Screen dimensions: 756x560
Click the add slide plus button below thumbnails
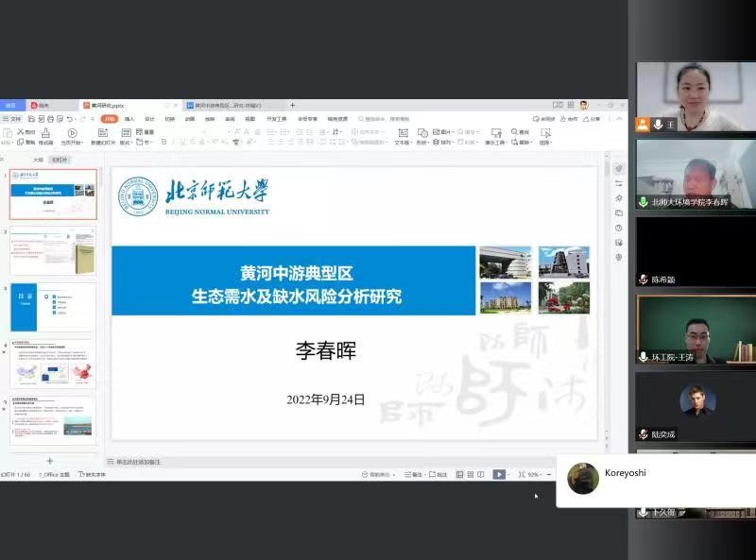(50, 461)
